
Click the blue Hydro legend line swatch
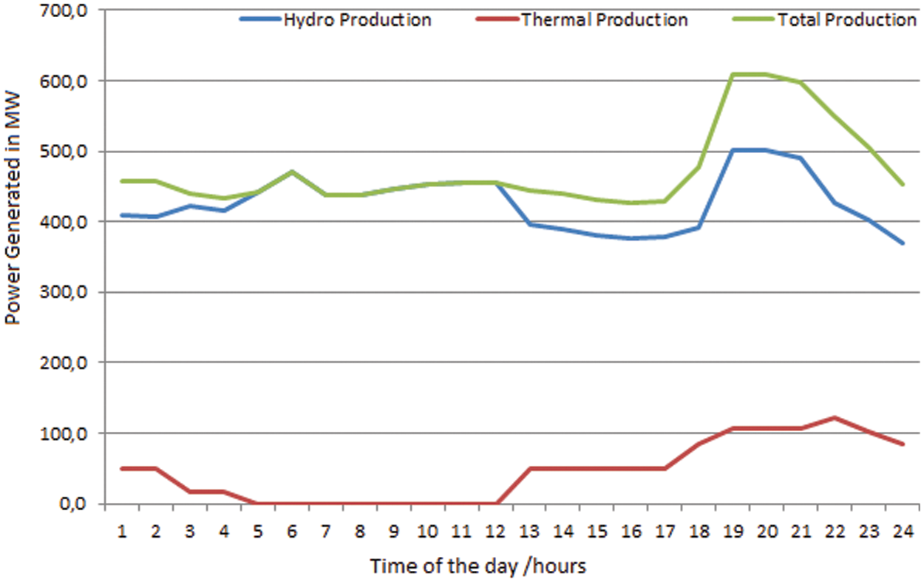pyautogui.click(x=260, y=20)
